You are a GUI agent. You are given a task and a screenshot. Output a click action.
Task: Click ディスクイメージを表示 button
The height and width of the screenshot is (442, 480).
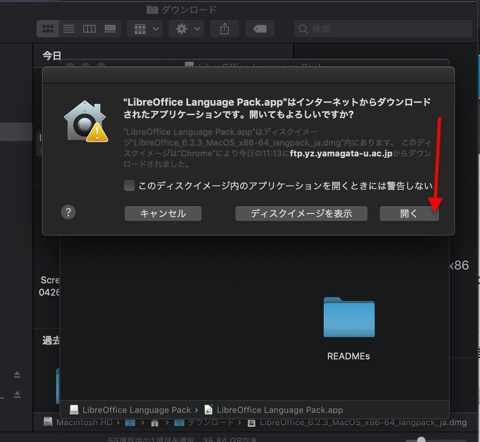click(301, 213)
